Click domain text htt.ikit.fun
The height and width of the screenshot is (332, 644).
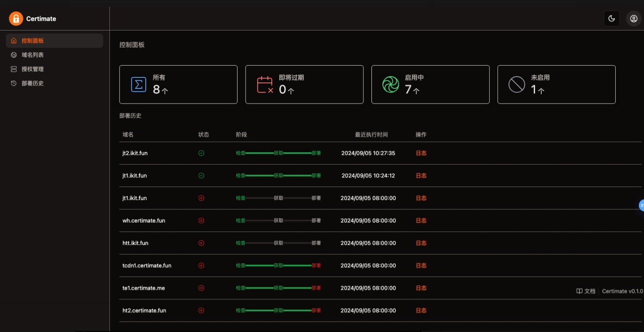(x=135, y=243)
